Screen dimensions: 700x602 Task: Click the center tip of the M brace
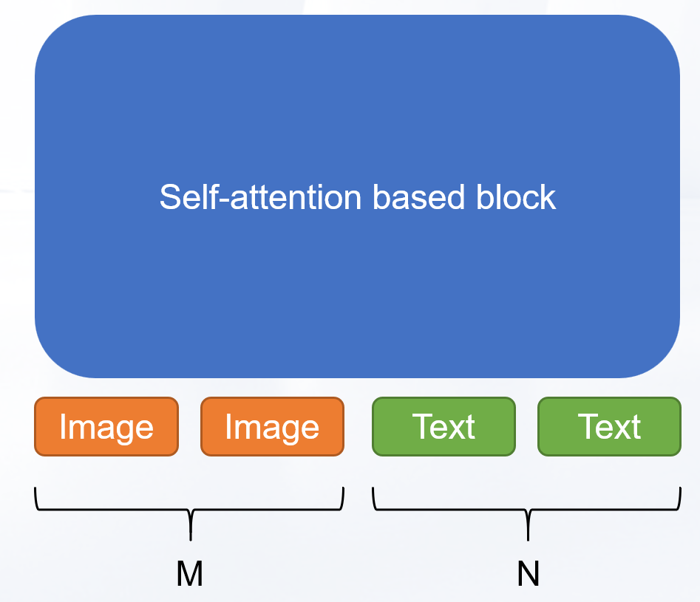[191, 533]
